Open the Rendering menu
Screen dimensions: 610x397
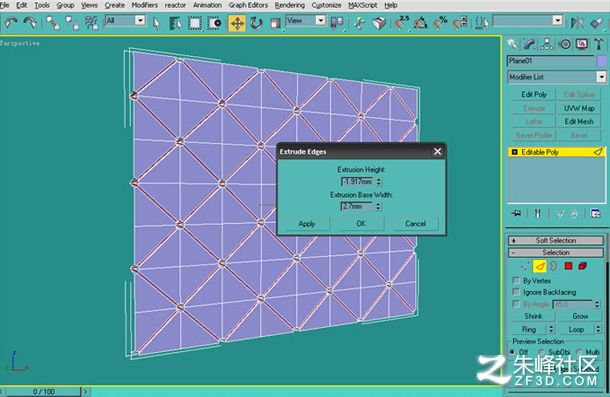pyautogui.click(x=289, y=5)
